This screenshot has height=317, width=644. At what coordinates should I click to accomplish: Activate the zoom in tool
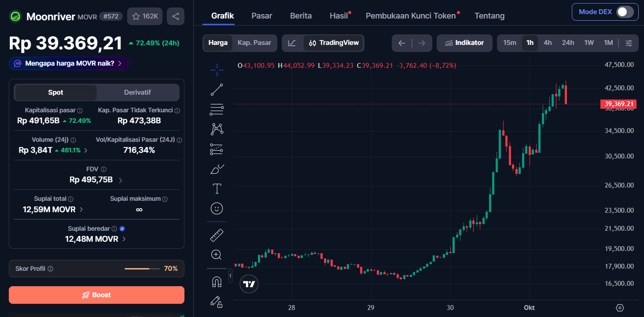click(217, 254)
